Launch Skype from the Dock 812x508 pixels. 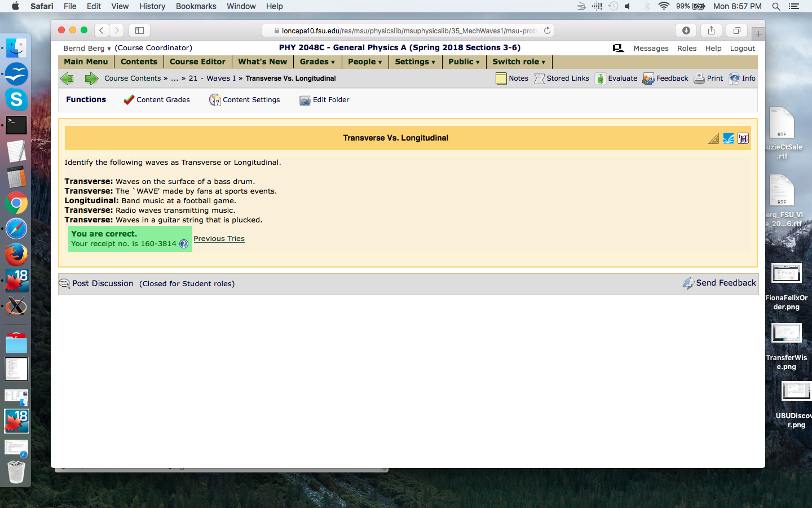tap(16, 99)
